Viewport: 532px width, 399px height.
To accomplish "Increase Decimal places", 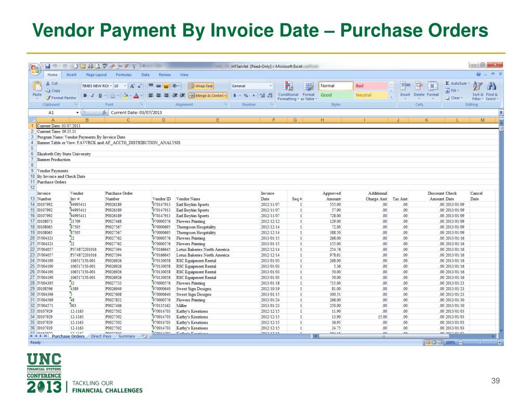I will pyautogui.click(x=262, y=96).
